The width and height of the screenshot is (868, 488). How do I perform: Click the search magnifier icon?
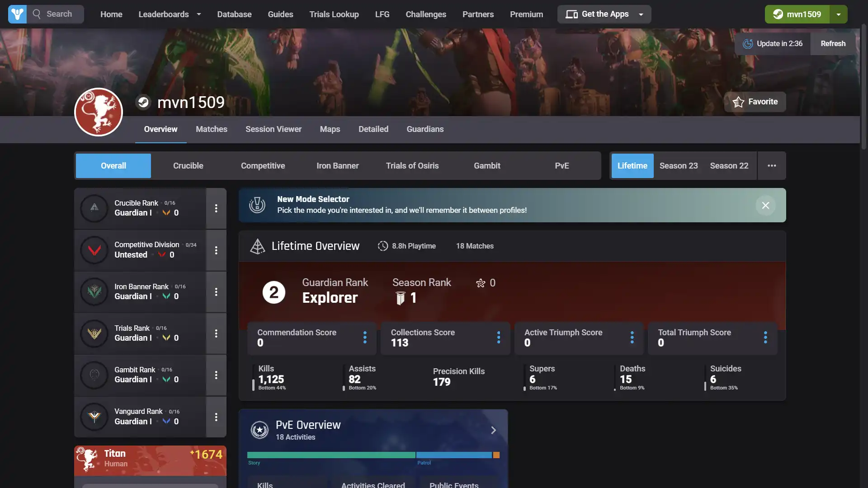[x=37, y=14]
